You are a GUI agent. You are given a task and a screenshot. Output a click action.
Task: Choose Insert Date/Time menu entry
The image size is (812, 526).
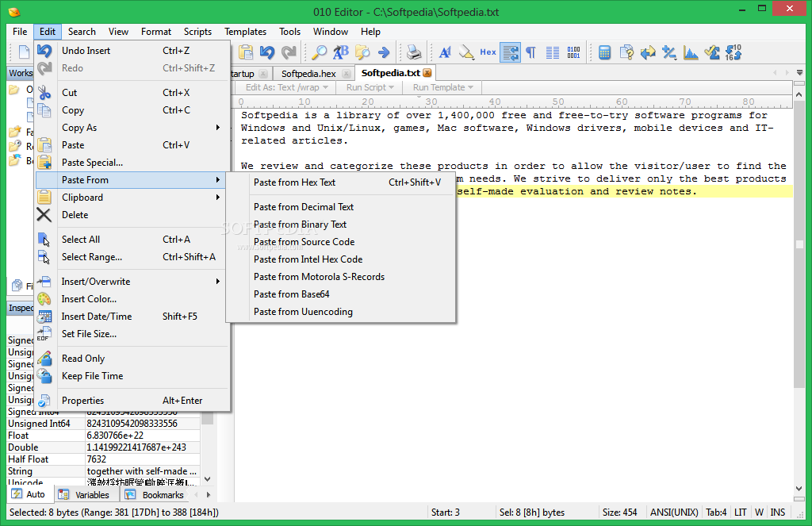[132, 317]
